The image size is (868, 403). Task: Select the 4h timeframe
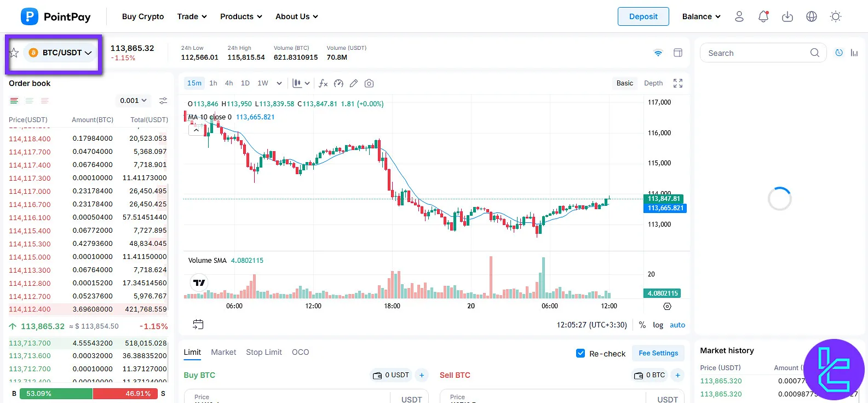(229, 83)
